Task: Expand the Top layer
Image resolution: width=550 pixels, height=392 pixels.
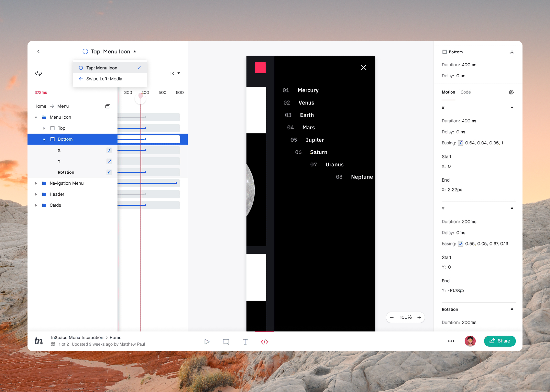Action: click(44, 128)
